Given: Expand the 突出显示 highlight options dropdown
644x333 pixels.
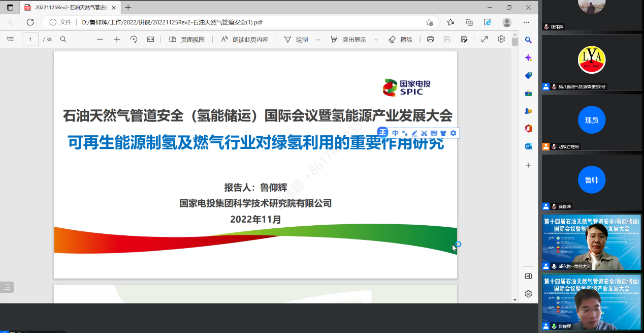Looking at the screenshot, I should [376, 40].
